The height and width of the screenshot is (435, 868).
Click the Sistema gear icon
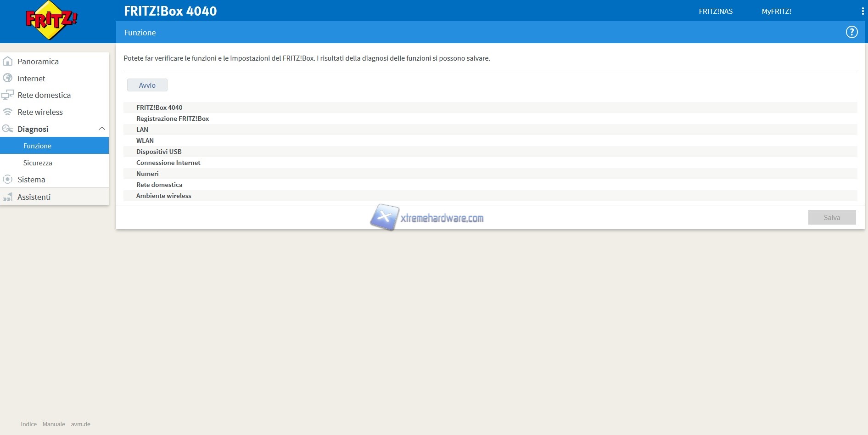click(x=8, y=180)
